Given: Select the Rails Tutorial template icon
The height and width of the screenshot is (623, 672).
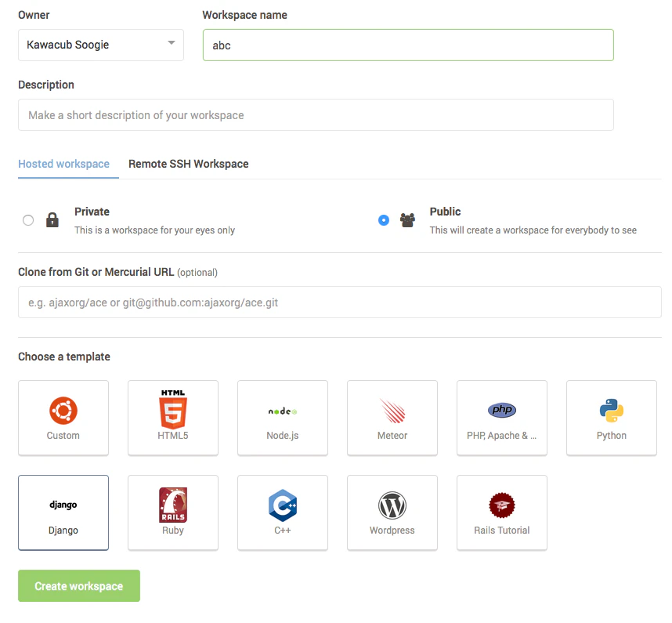Looking at the screenshot, I should tap(502, 505).
